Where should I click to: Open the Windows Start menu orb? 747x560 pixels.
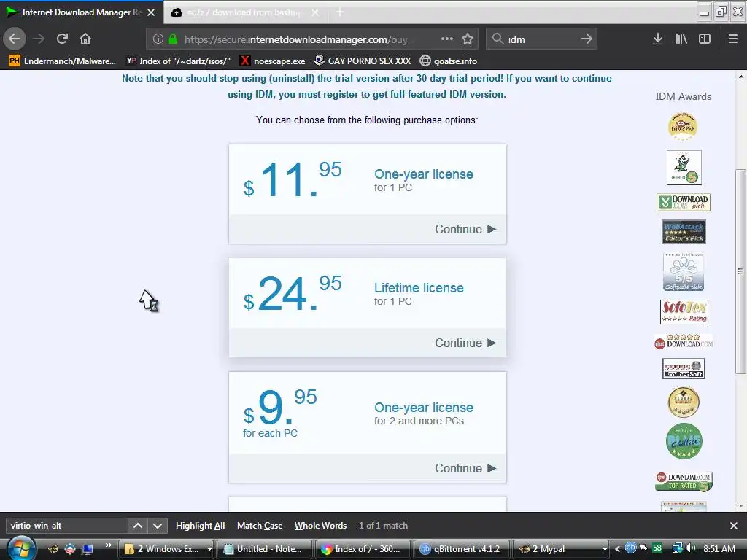21,549
